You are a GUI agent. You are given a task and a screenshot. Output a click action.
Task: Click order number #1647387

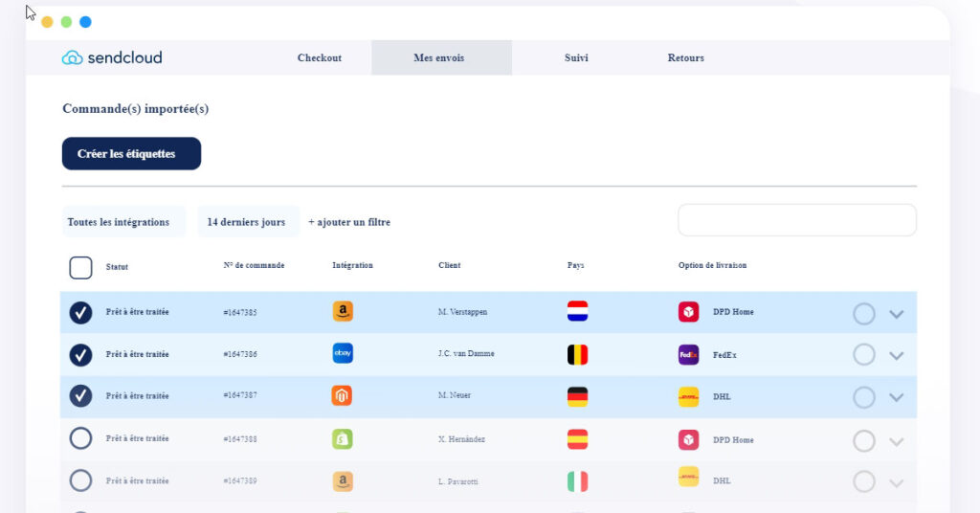[240, 395]
